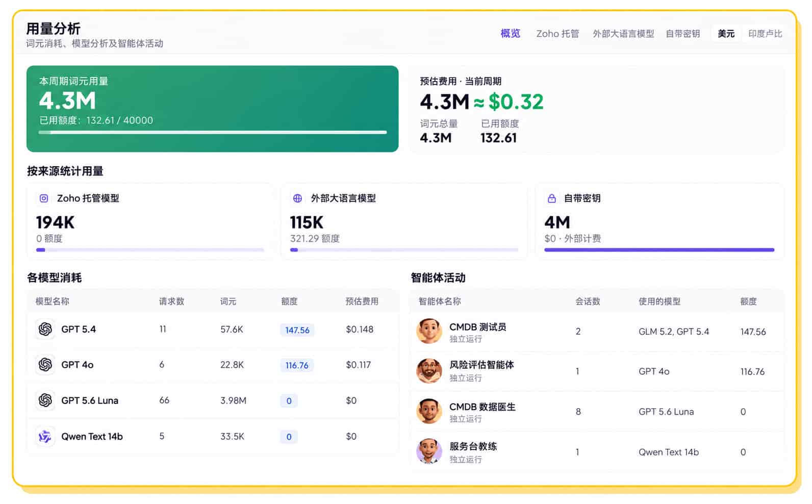Open the 服务台教练 agent avatar
This screenshot has width=812, height=504.
429,451
